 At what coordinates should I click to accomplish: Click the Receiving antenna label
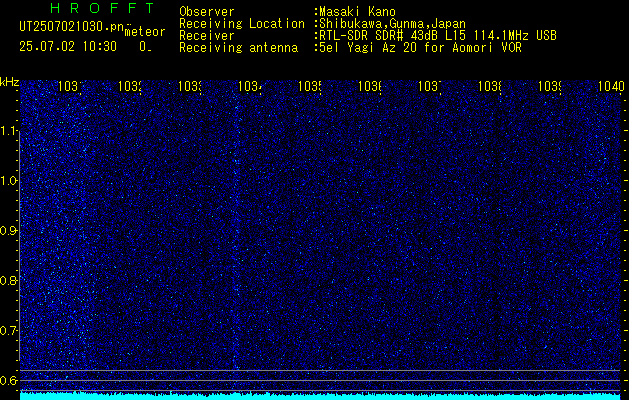(x=239, y=48)
